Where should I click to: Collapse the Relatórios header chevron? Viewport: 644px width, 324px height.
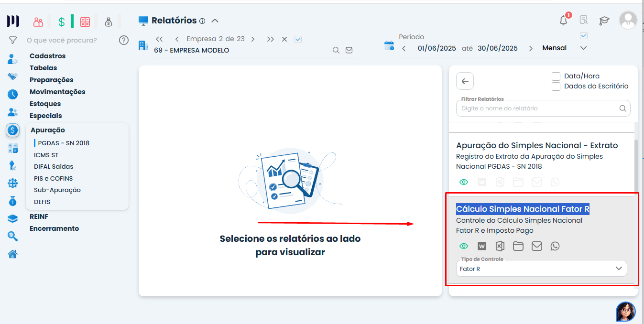pos(215,21)
